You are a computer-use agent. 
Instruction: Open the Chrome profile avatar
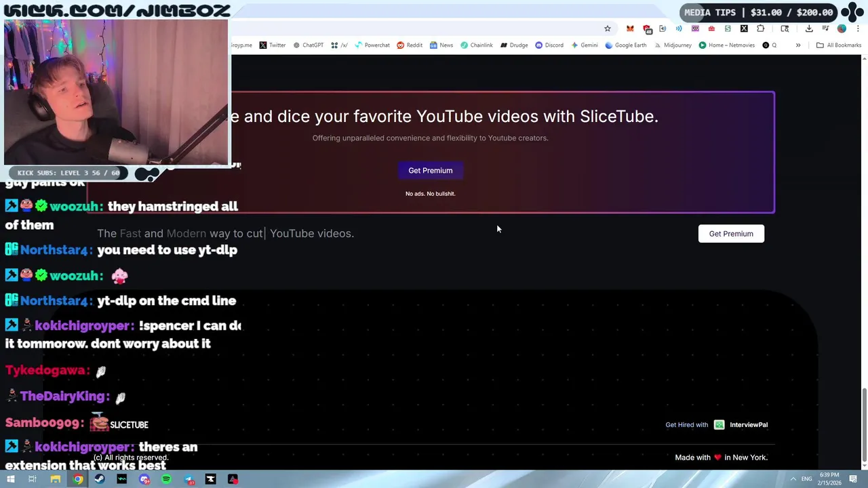pos(842,28)
